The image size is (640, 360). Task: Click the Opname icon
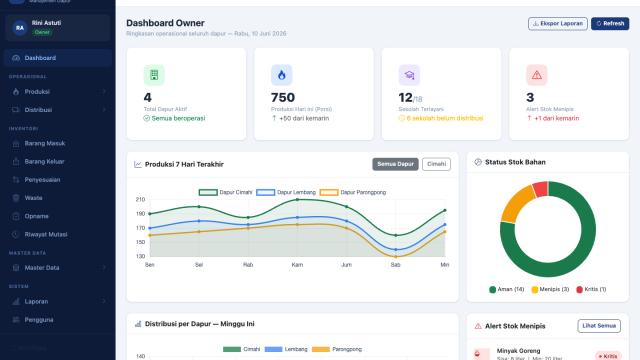tap(16, 216)
